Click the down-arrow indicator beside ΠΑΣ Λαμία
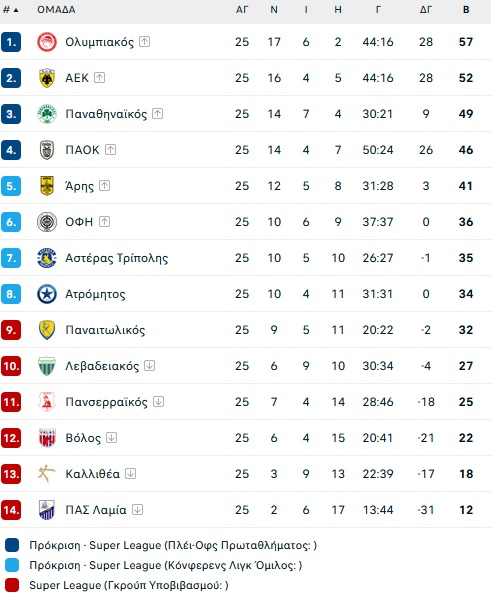491x600 pixels. coord(137,509)
